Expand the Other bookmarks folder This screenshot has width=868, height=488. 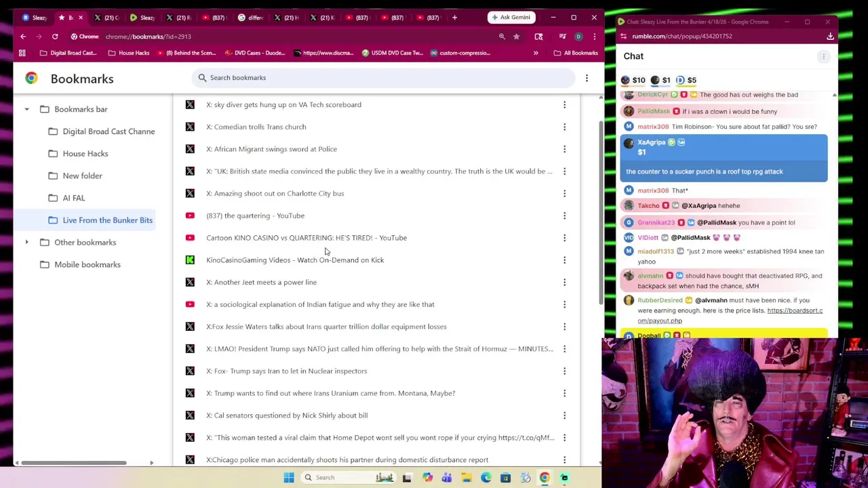pos(26,243)
